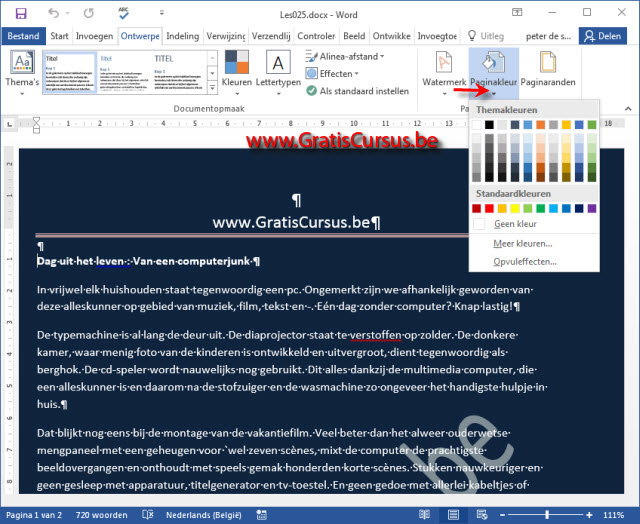The width and height of the screenshot is (640, 524).
Task: Switch to the Invoegen tab
Action: click(94, 36)
